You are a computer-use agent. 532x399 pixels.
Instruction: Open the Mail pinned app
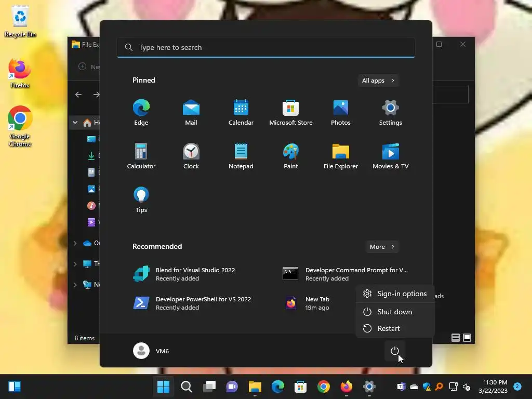click(x=191, y=113)
